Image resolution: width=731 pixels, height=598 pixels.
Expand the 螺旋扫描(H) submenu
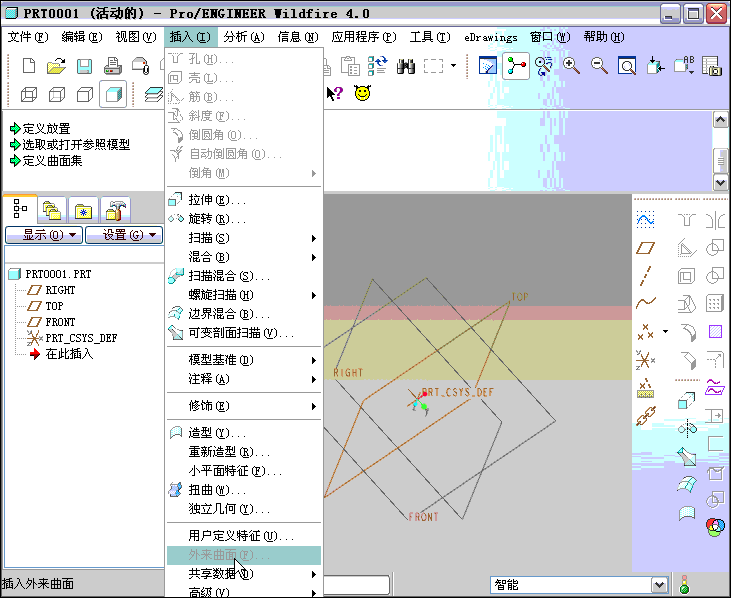(243, 295)
